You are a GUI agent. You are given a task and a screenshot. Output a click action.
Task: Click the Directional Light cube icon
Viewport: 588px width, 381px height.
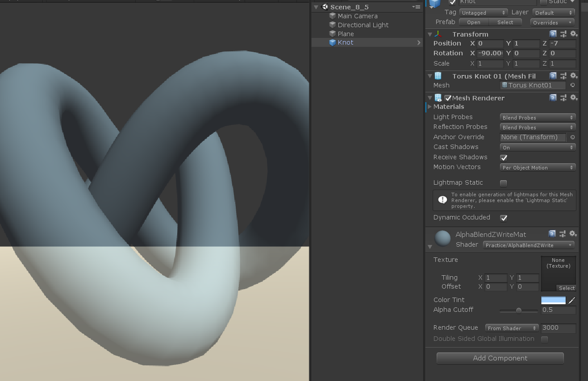click(332, 25)
